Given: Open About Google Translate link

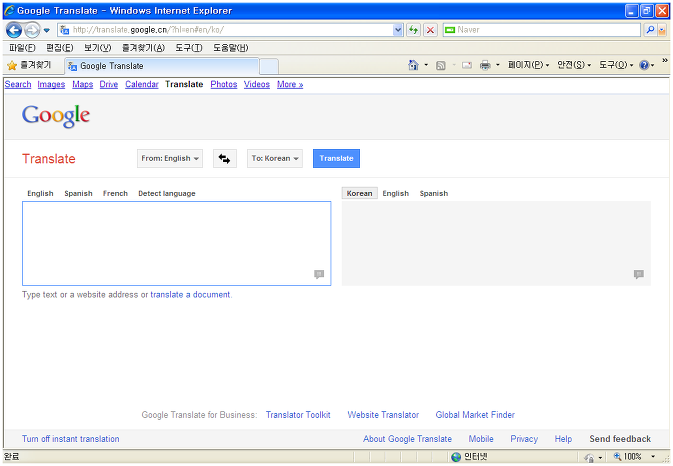Looking at the screenshot, I should 407,439.
